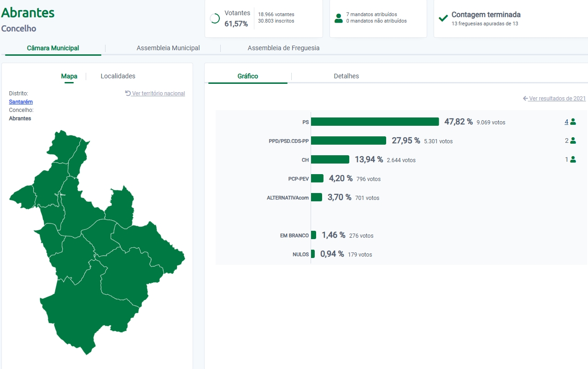Switch to the Detalhes results tab
This screenshot has height=369, width=588.
click(x=346, y=76)
